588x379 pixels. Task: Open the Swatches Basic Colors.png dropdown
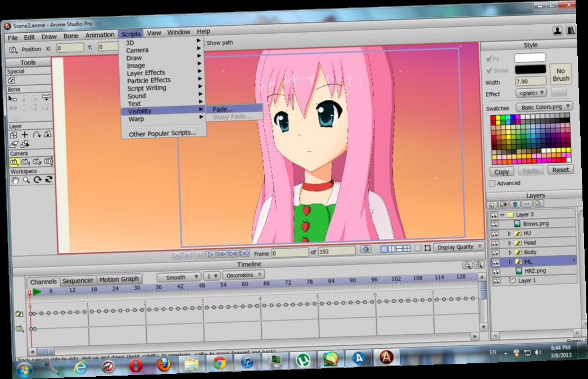click(x=544, y=107)
